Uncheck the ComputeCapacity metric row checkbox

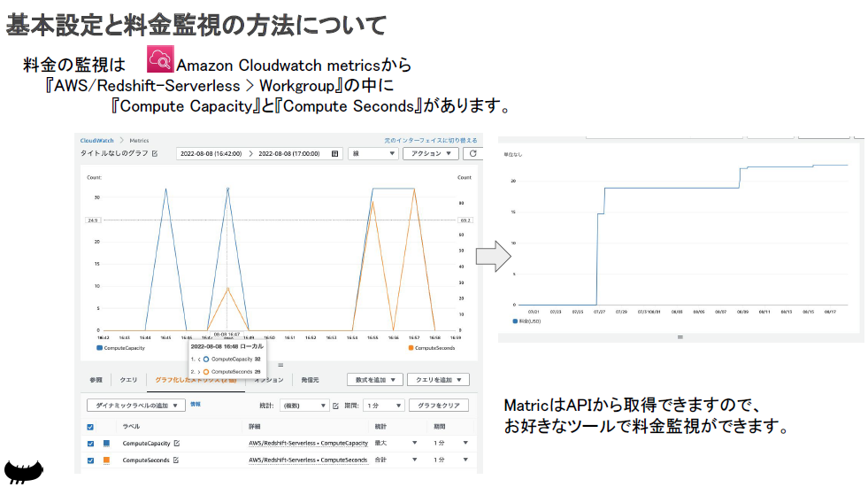[x=90, y=444]
